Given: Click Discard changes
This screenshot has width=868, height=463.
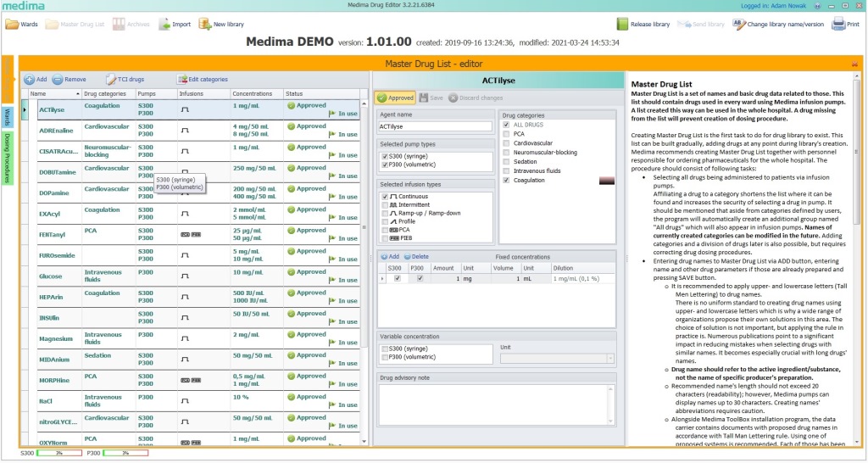Looking at the screenshot, I should click(x=476, y=98).
